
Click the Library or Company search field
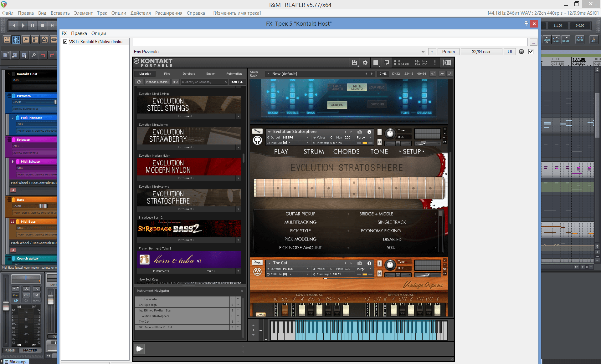pyautogui.click(x=204, y=82)
